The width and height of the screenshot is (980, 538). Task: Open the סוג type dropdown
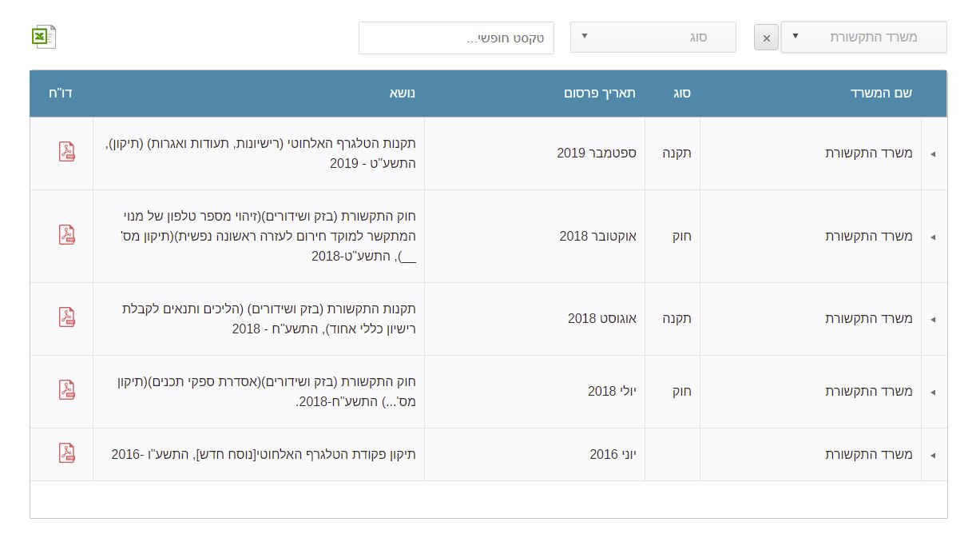pos(653,38)
